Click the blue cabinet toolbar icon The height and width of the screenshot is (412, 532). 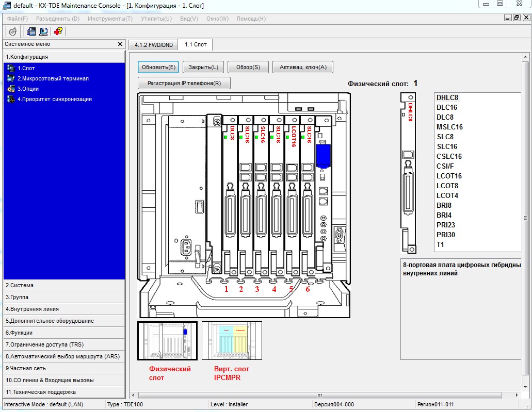[x=31, y=31]
